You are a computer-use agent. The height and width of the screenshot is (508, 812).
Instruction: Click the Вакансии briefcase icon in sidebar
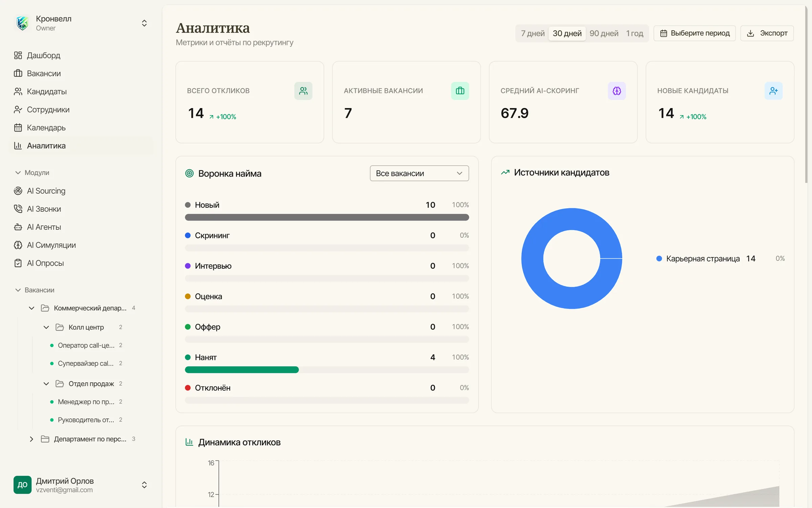[18, 73]
